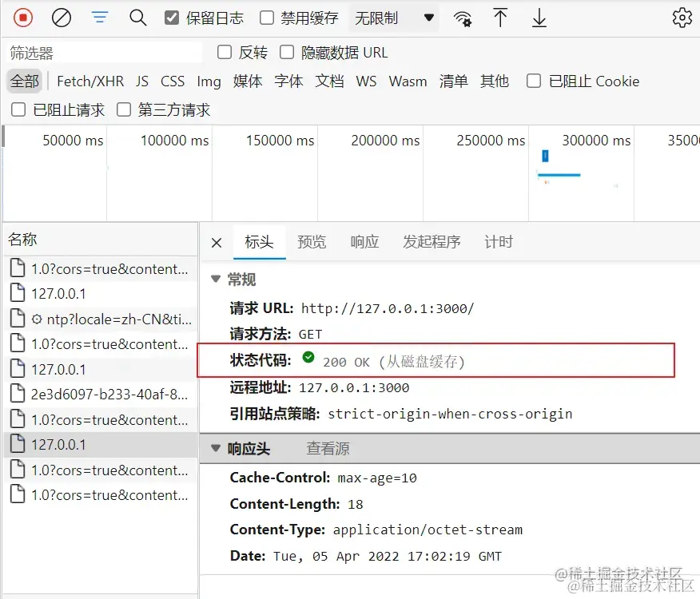Select the 2e3d6097-b233-40af-8... request

(x=101, y=394)
